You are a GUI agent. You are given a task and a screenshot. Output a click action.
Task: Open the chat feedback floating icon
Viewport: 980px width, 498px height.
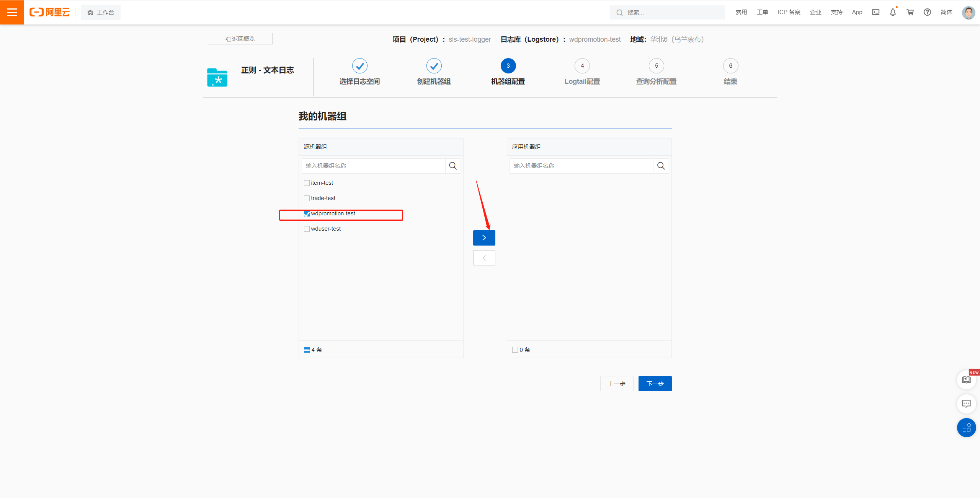click(x=966, y=404)
